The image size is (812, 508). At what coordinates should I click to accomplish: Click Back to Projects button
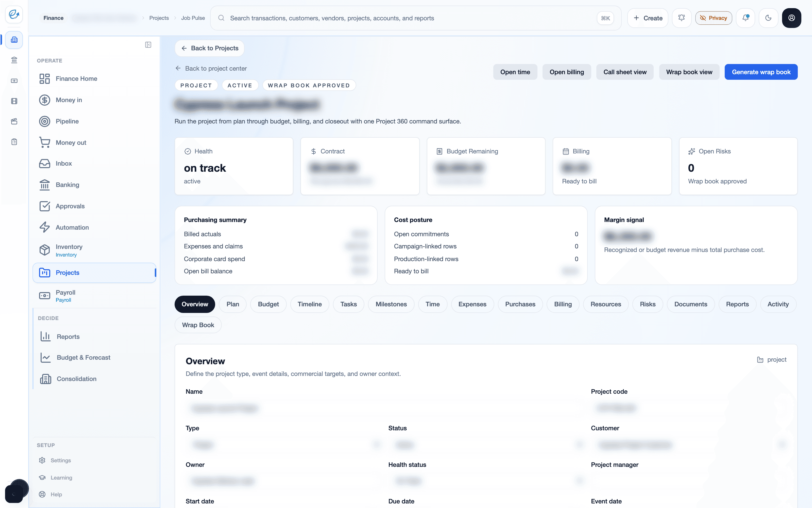(x=209, y=48)
